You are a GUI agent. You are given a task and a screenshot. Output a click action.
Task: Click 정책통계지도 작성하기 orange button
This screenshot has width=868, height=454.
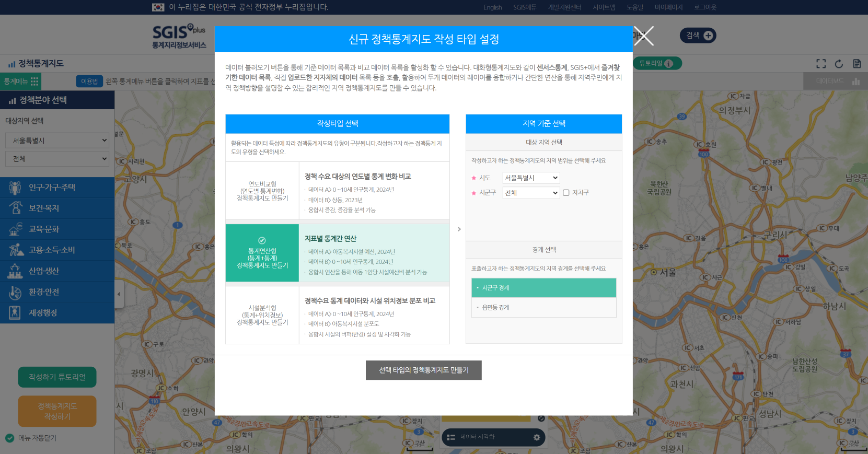pos(57,411)
